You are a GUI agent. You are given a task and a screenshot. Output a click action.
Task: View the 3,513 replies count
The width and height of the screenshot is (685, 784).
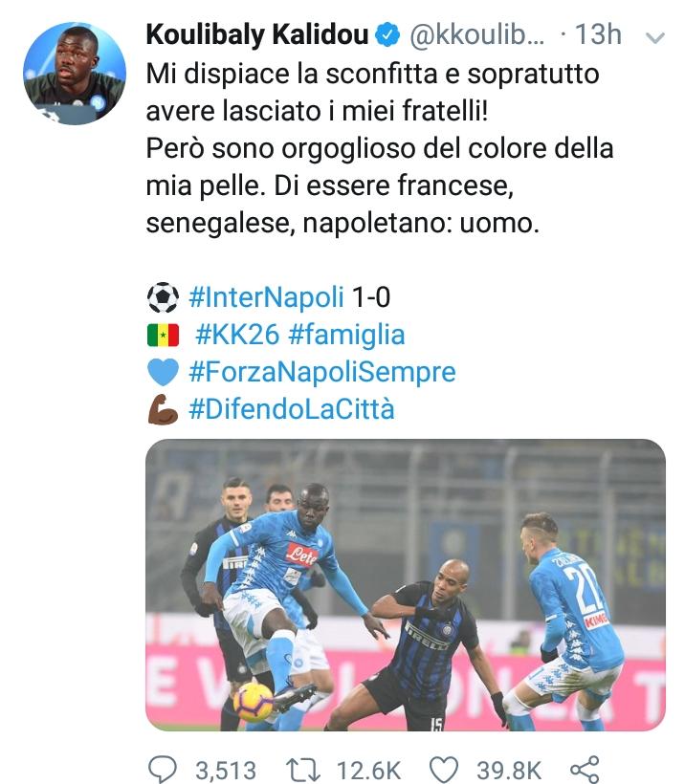pos(226,770)
